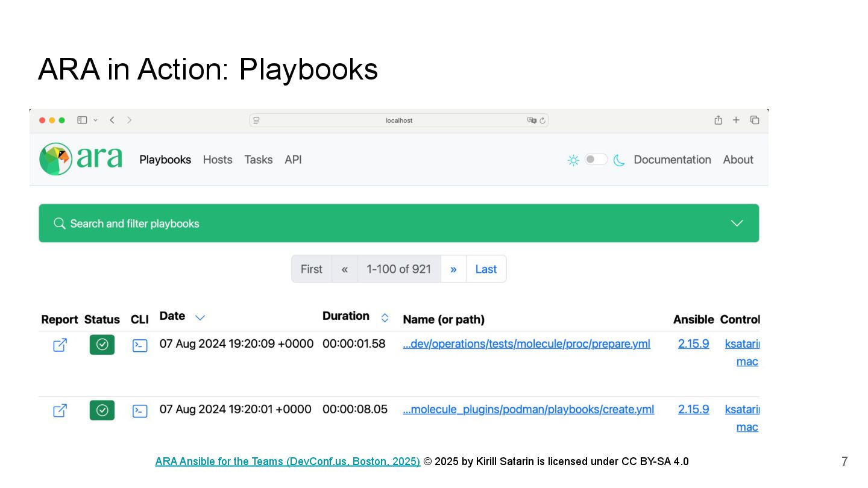Click the red close window button
This screenshot has height=488, width=868.
tap(42, 120)
